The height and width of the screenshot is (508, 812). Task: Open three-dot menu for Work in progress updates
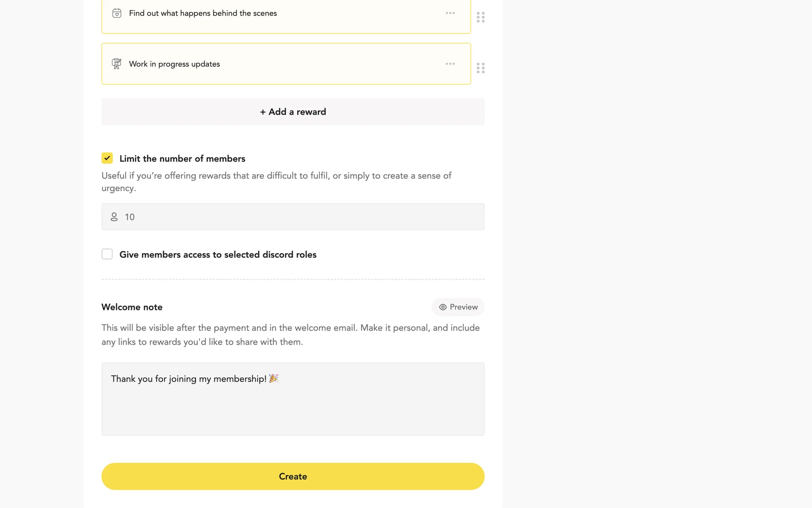click(x=450, y=64)
